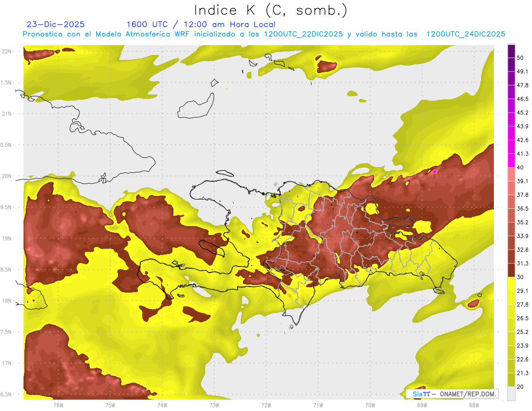Click the '40' color bar value
This screenshot has width=532, height=411.
521,168
